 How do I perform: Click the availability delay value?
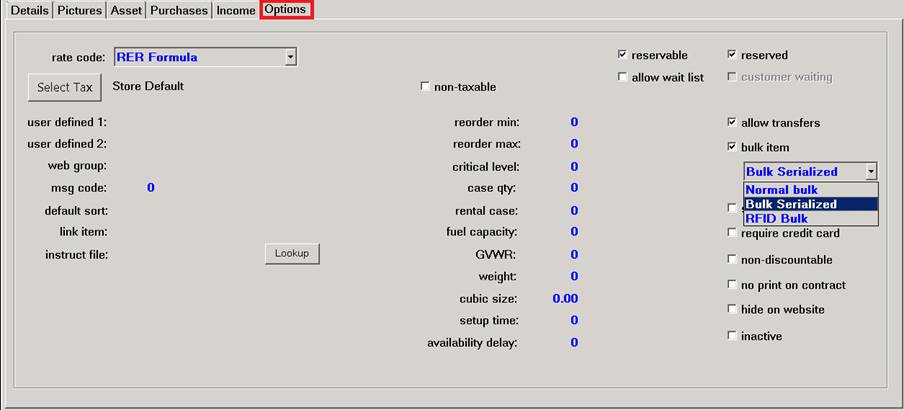574,343
